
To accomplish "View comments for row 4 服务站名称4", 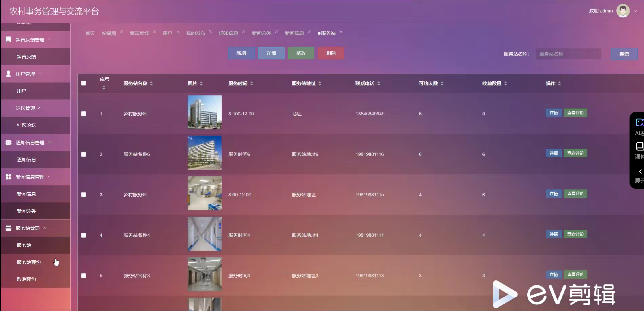I will [575, 234].
